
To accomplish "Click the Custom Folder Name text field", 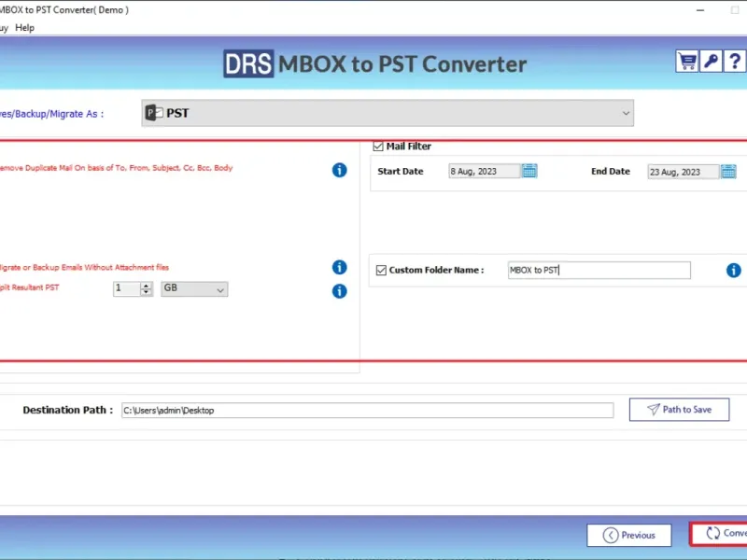I will click(x=599, y=270).
